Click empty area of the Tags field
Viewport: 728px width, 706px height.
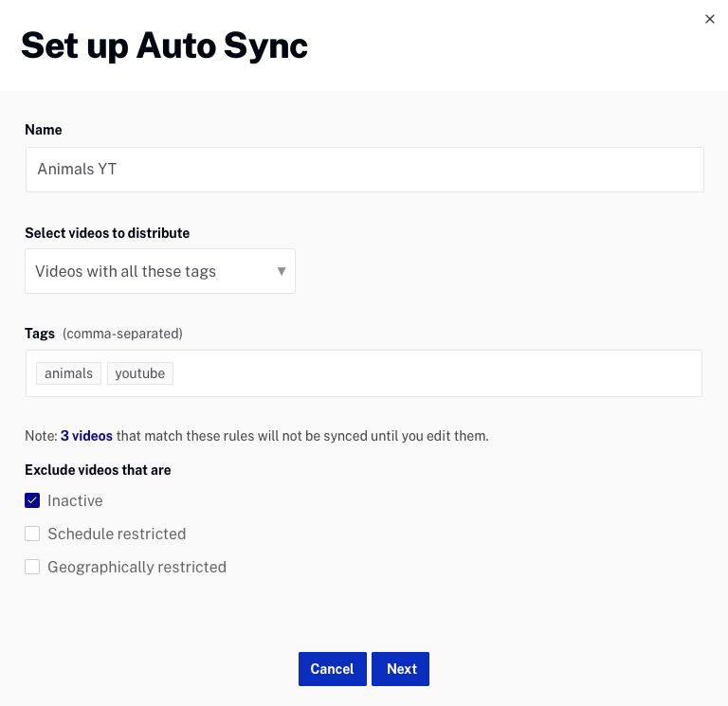tap(436, 373)
